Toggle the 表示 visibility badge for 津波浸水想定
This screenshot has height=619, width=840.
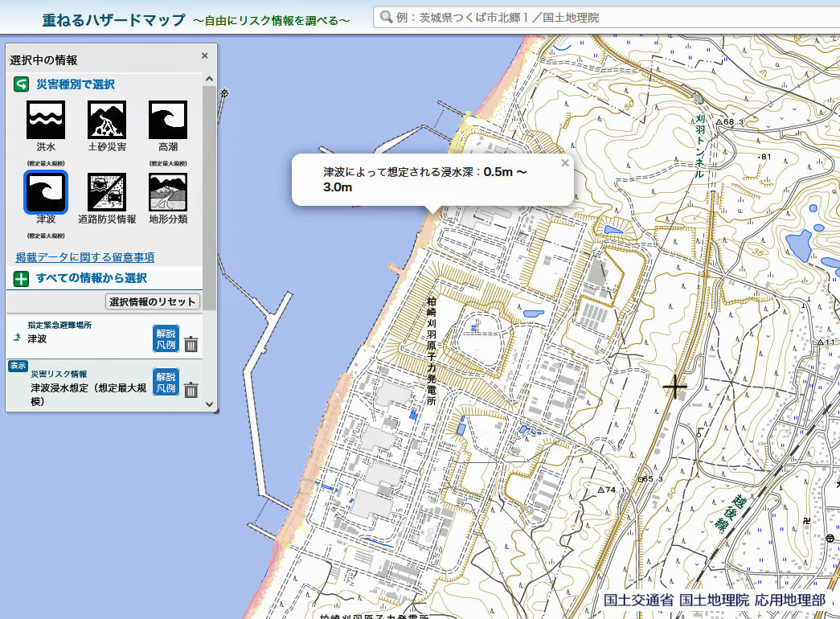[x=18, y=366]
